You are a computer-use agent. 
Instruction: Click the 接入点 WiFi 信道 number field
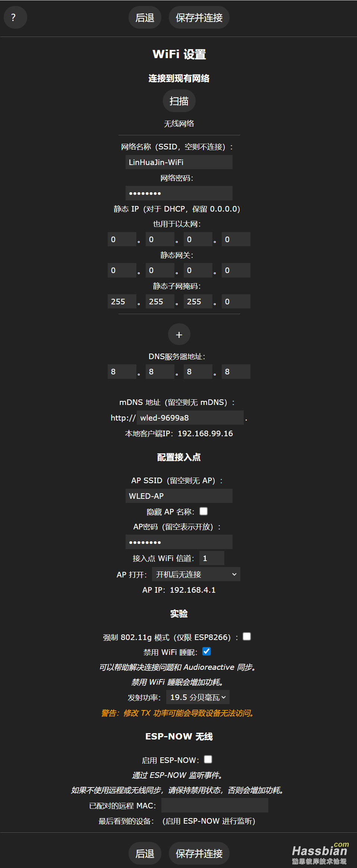point(212,558)
